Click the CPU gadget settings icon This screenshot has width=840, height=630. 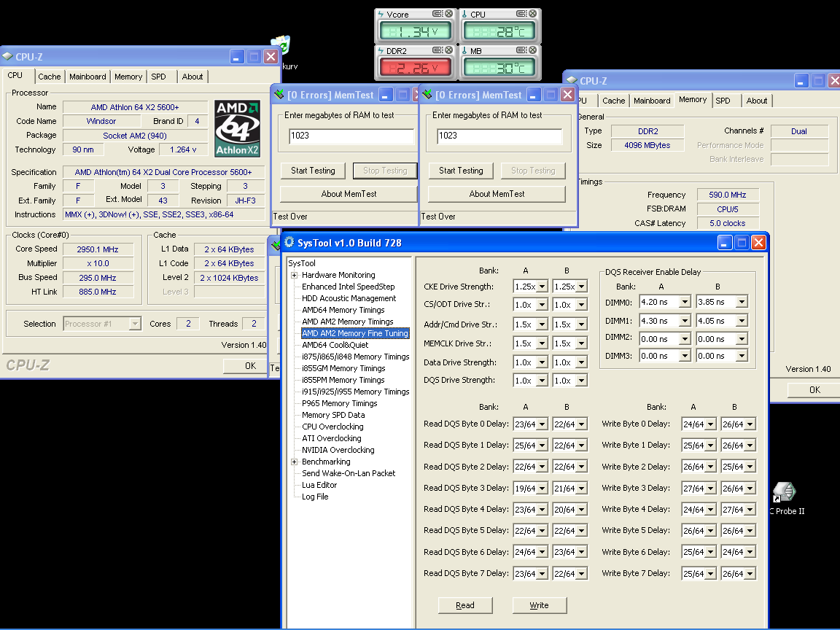tap(521, 14)
